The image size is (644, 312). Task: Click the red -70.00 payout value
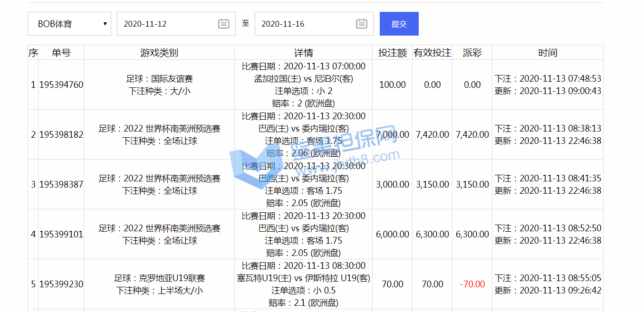(472, 284)
